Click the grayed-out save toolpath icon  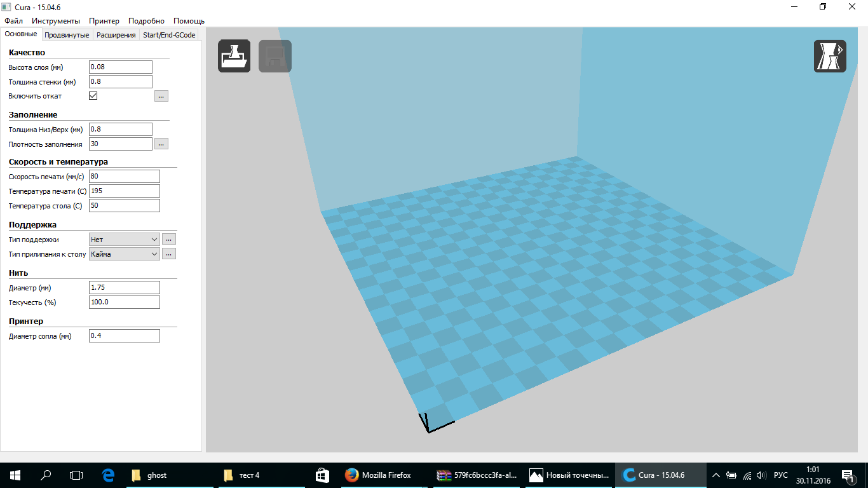(275, 56)
